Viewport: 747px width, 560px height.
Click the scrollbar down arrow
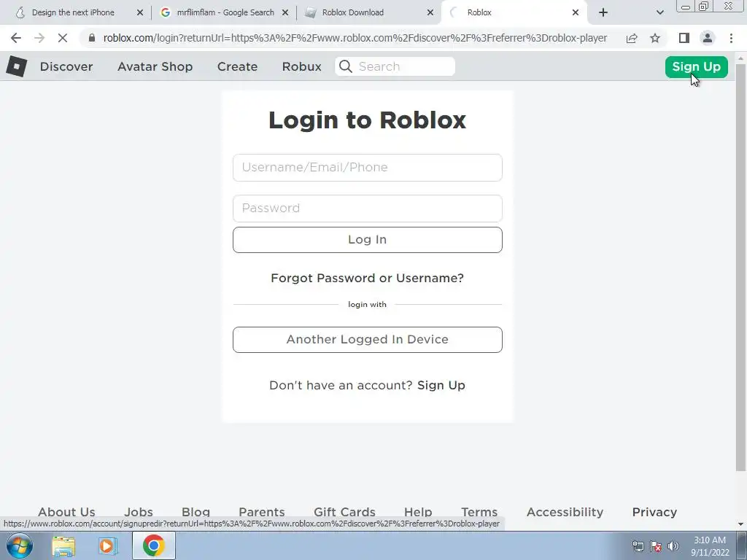click(x=741, y=524)
